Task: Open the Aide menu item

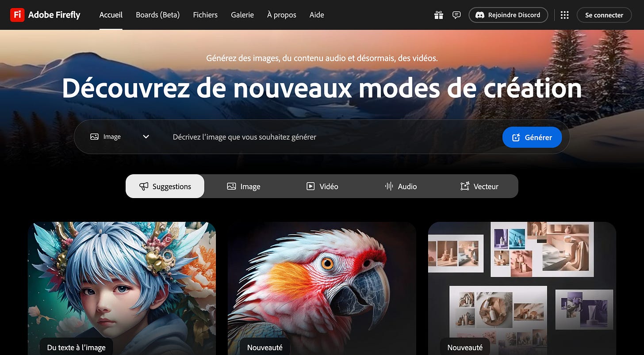Action: pyautogui.click(x=317, y=15)
